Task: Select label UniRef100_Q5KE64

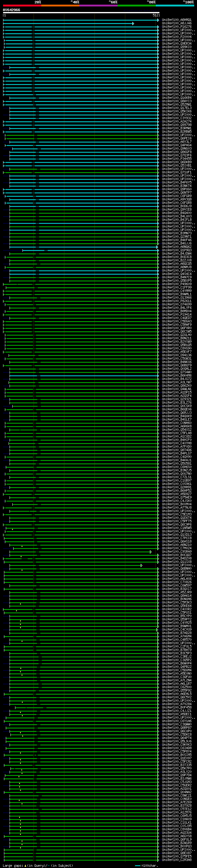Action: [176, 606]
